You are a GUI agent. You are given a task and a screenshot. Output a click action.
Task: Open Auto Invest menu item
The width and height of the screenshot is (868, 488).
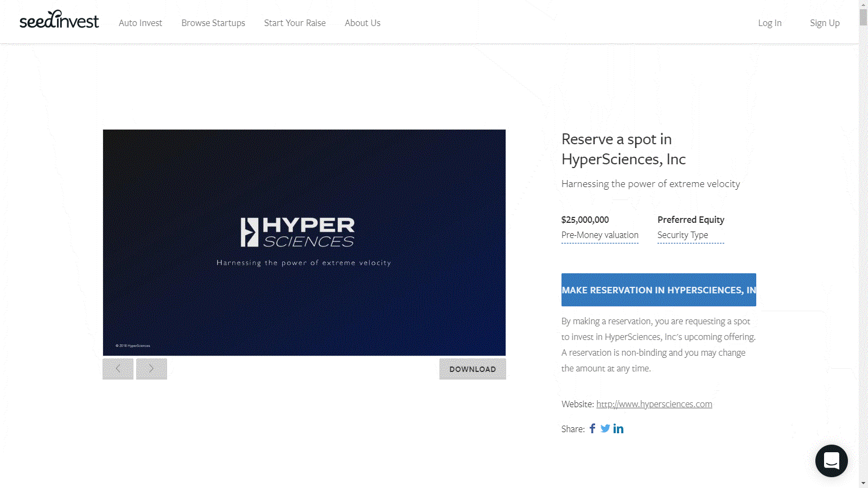pos(141,23)
